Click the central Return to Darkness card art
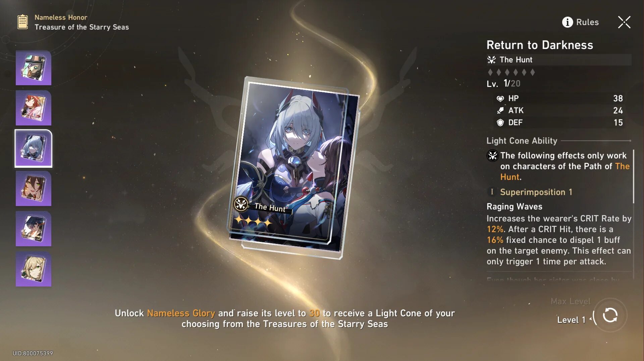The width and height of the screenshot is (644, 361). pos(293,167)
